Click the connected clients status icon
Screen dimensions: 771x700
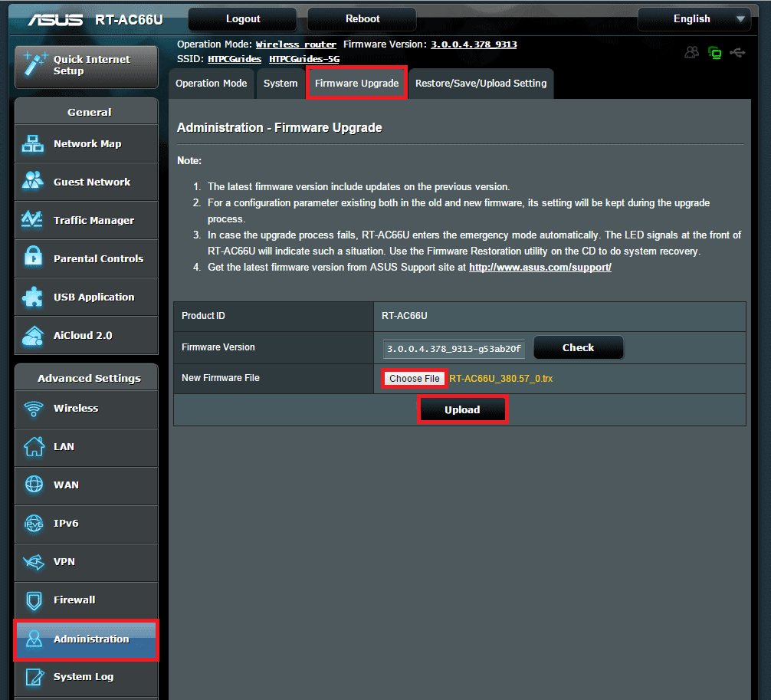tap(692, 53)
